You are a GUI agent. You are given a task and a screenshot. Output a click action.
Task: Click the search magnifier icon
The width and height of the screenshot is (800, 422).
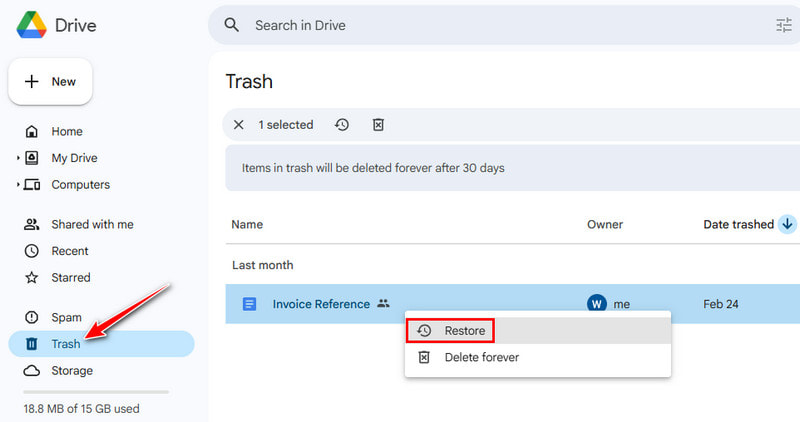pos(232,25)
